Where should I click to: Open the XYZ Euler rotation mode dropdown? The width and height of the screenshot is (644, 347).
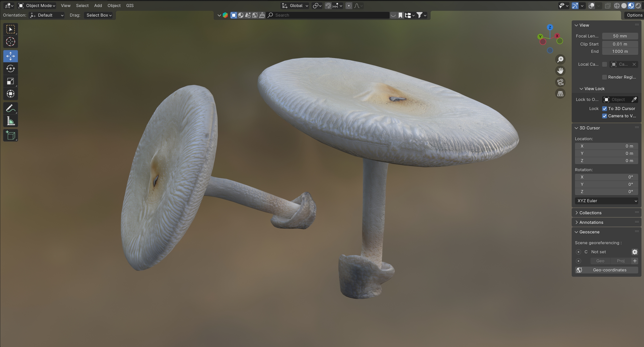606,201
